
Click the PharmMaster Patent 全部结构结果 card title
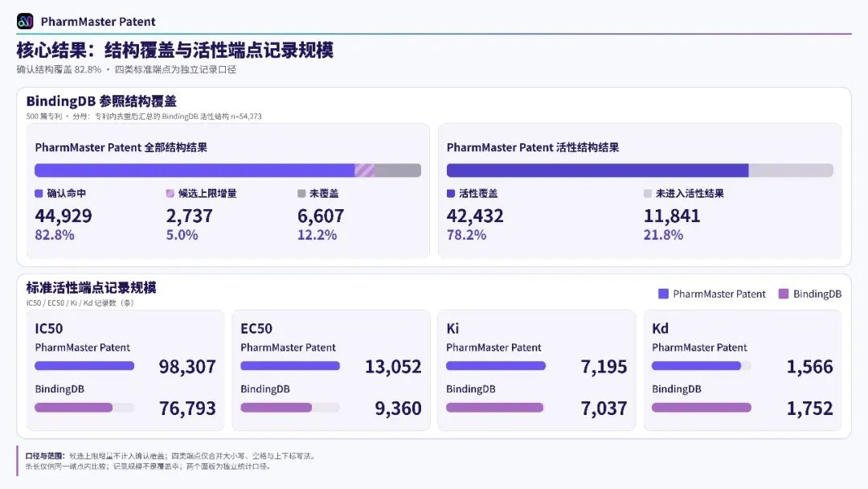(121, 147)
